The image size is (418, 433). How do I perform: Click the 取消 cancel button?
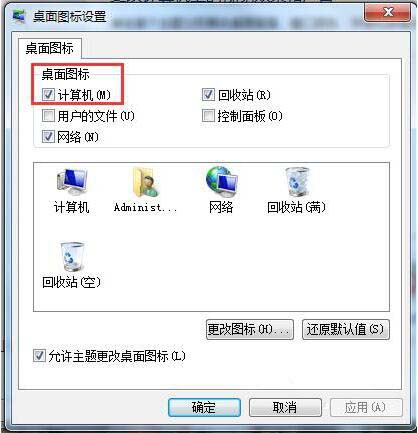pyautogui.click(x=285, y=407)
